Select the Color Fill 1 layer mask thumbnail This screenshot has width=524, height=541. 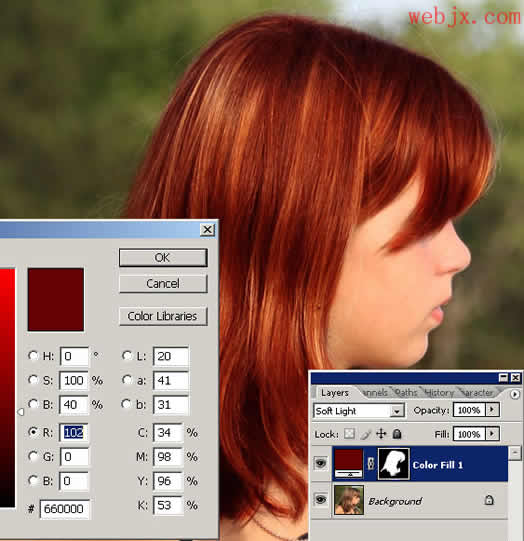[394, 464]
